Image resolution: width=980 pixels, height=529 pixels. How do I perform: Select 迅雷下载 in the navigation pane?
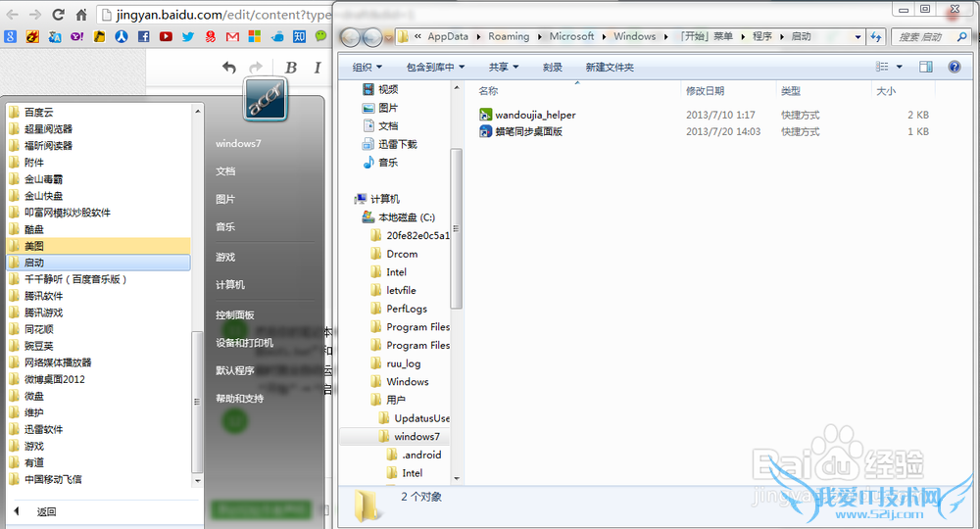[x=389, y=144]
